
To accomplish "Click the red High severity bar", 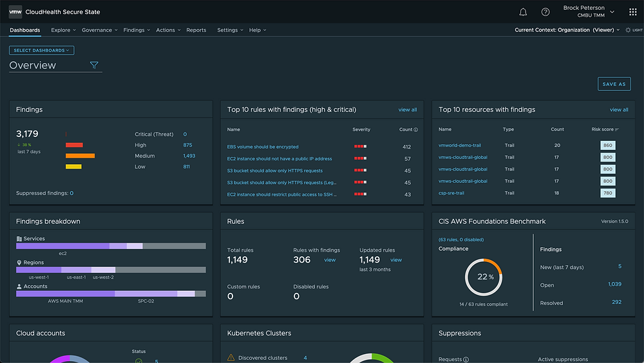I will click(74, 145).
